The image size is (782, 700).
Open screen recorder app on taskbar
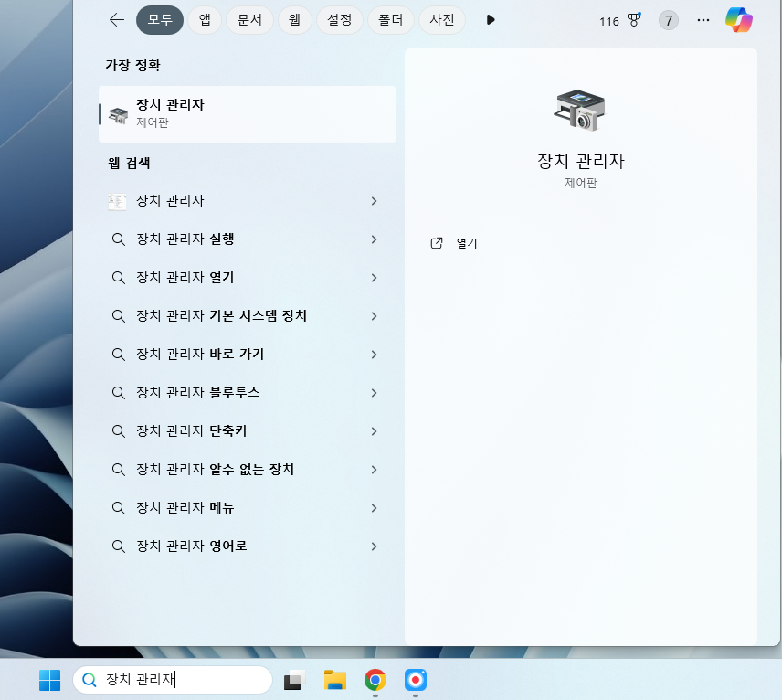[416, 680]
